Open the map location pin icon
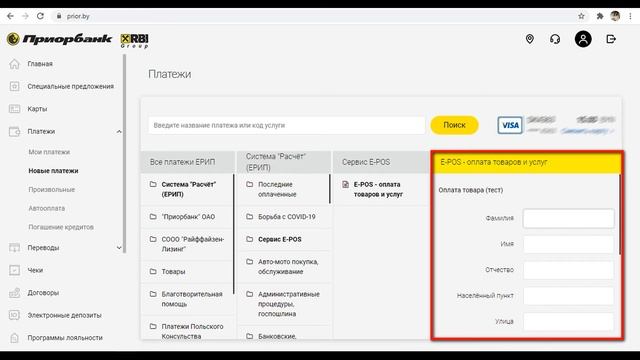The width and height of the screenshot is (640, 360). click(529, 39)
